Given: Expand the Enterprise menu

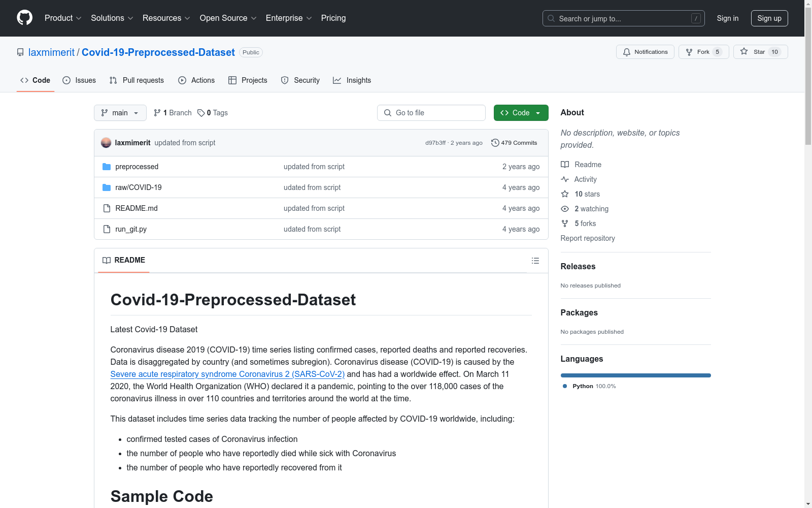Looking at the screenshot, I should pyautogui.click(x=289, y=18).
